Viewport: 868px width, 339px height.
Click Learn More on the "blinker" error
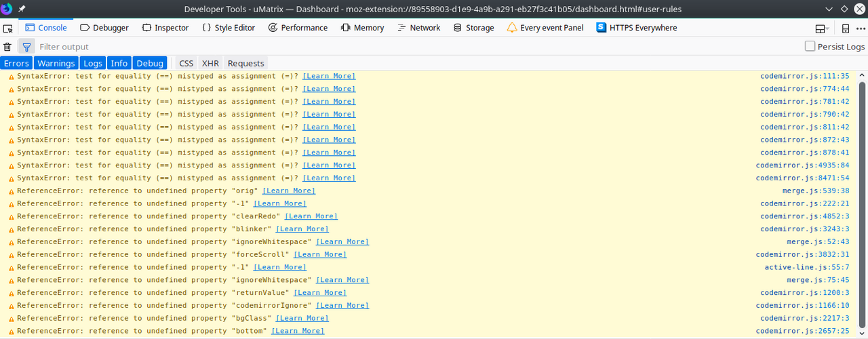pos(302,229)
